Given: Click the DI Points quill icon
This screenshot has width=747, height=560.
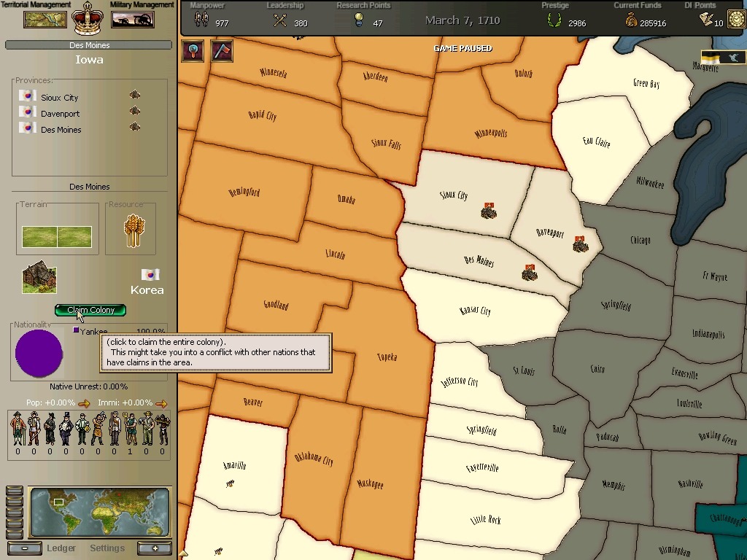Looking at the screenshot, I should [x=706, y=19].
